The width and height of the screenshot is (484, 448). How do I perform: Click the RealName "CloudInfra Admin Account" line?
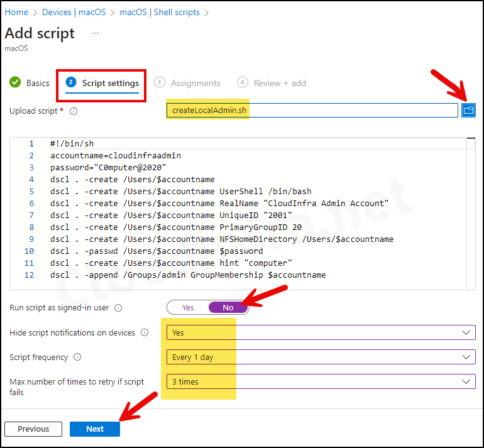coord(219,204)
